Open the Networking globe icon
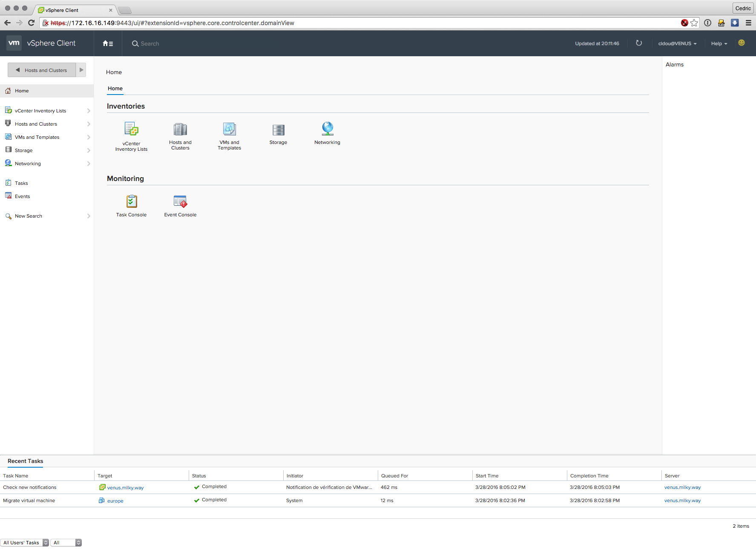This screenshot has width=756, height=549. [x=327, y=128]
